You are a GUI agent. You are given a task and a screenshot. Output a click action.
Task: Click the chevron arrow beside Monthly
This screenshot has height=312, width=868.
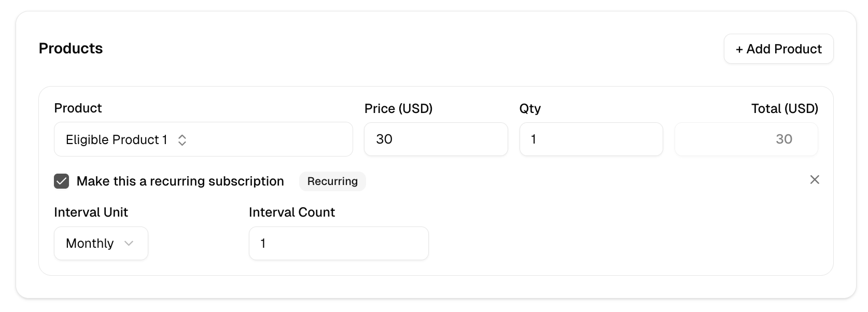[129, 244]
